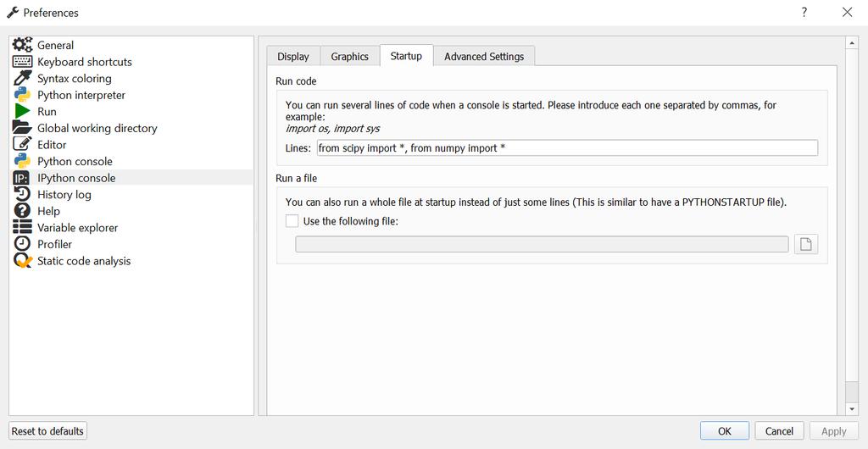Click the Global working directory folder icon
The width and height of the screenshot is (868, 449).
click(23, 128)
